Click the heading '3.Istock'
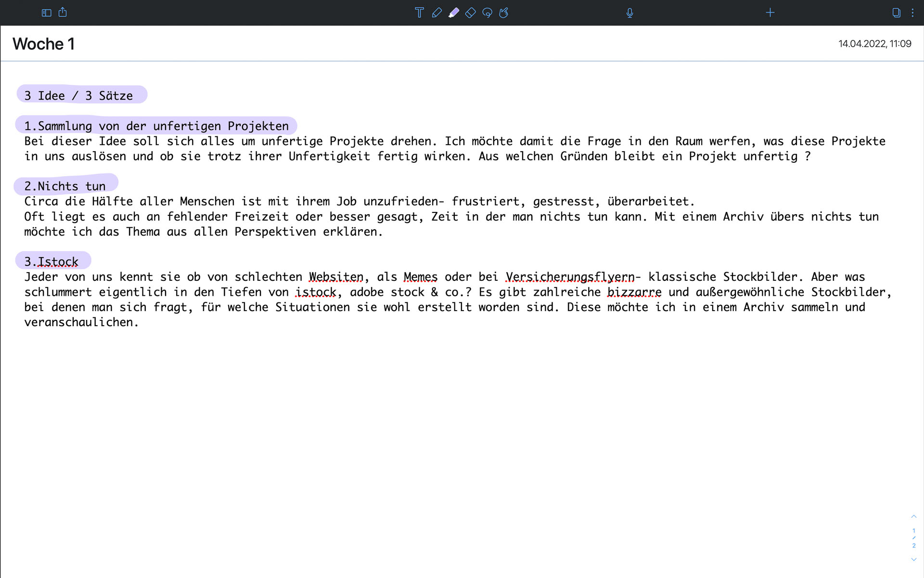 (51, 262)
